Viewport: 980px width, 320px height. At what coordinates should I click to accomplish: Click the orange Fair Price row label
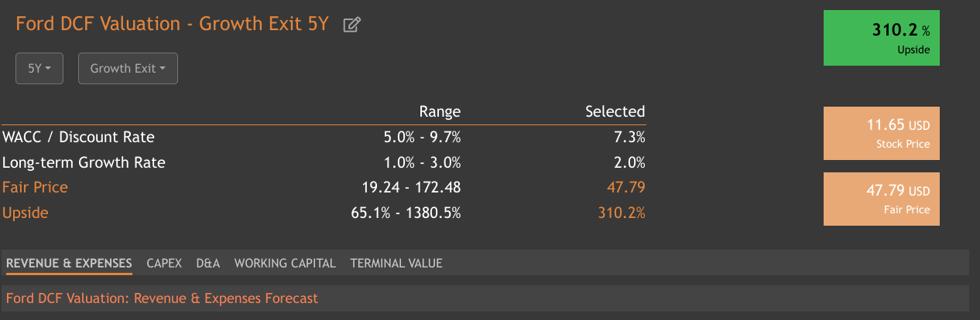[36, 187]
